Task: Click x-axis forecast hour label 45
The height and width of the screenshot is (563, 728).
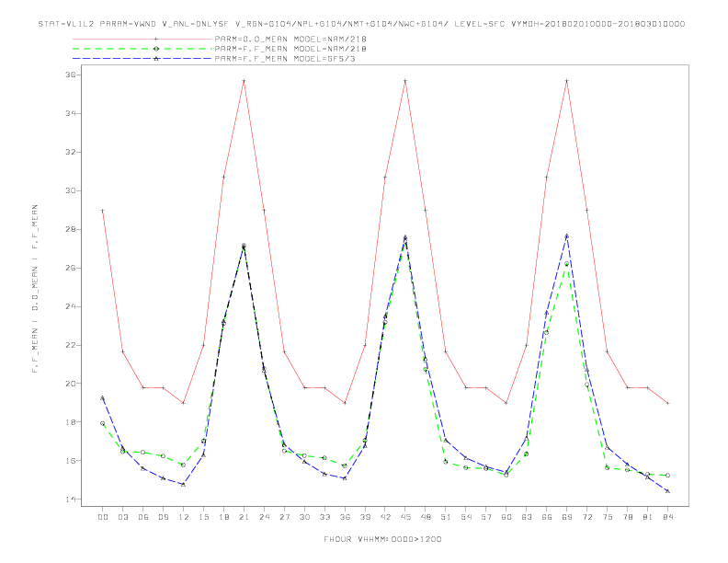Action: [x=405, y=517]
